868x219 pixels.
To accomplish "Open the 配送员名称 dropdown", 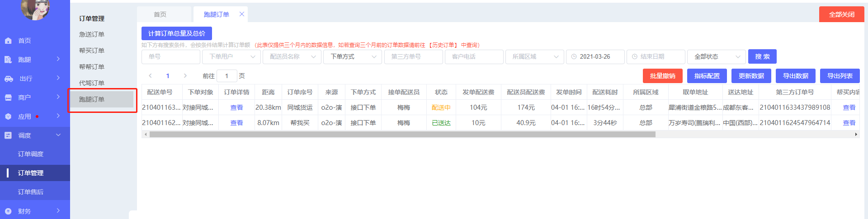I will pos(292,57).
